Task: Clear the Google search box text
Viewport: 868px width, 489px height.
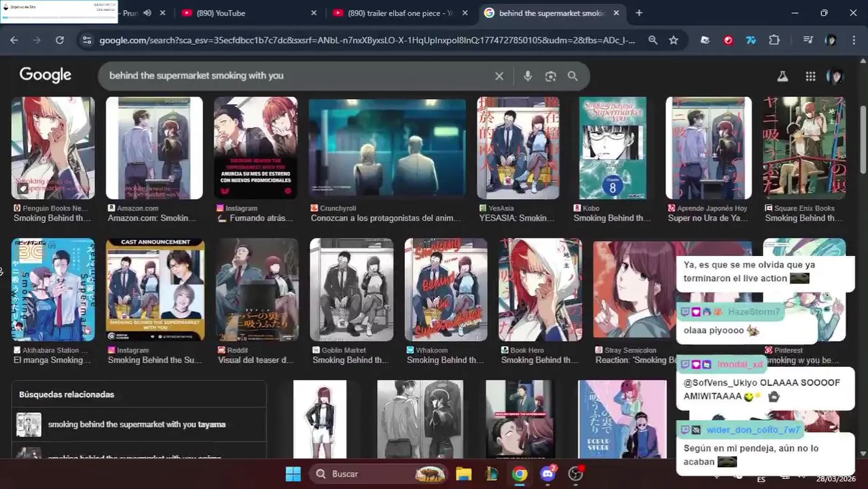Action: click(499, 76)
